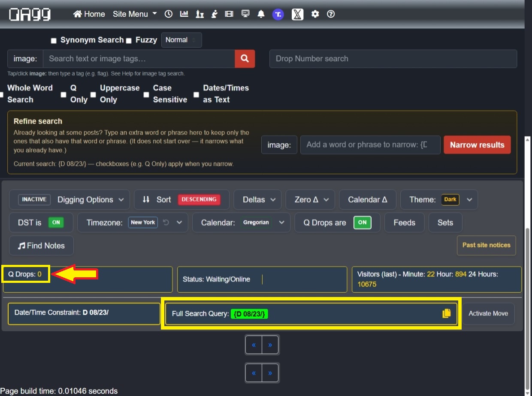Click the question mark help icon
The height and width of the screenshot is (396, 532).
(x=331, y=14)
